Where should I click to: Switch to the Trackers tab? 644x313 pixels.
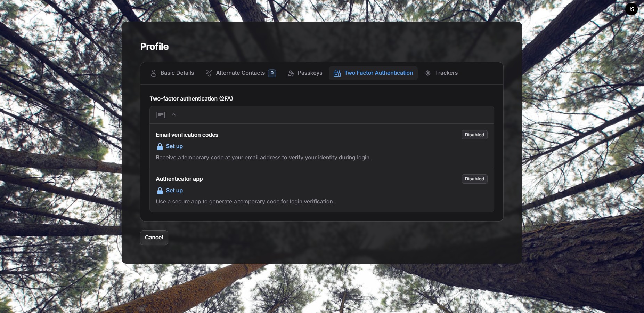(446, 73)
